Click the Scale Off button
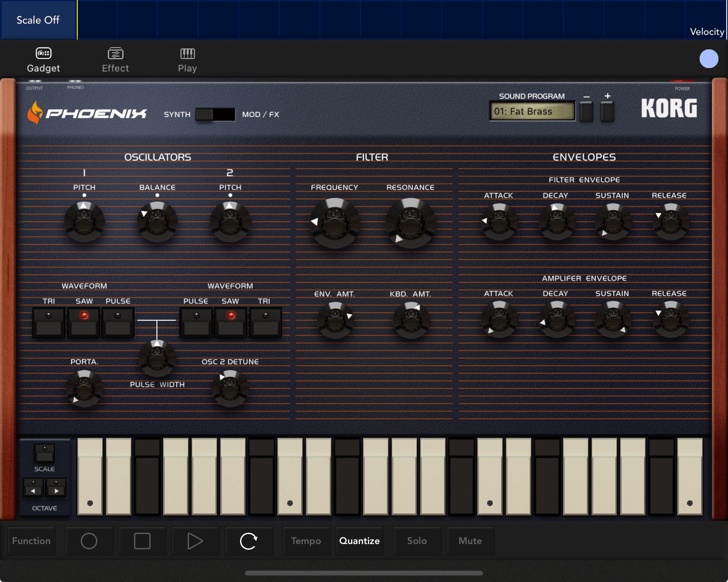Image resolution: width=728 pixels, height=582 pixels. [38, 20]
